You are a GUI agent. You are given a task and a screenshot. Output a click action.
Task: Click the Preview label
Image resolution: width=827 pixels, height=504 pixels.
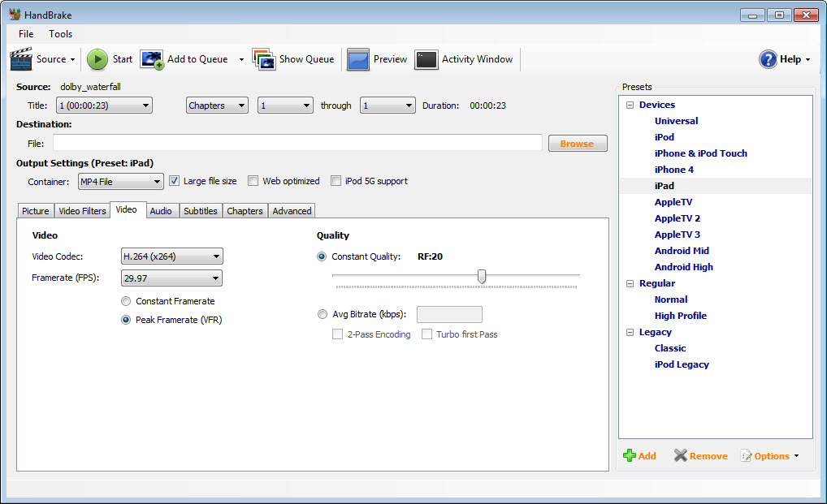(390, 59)
